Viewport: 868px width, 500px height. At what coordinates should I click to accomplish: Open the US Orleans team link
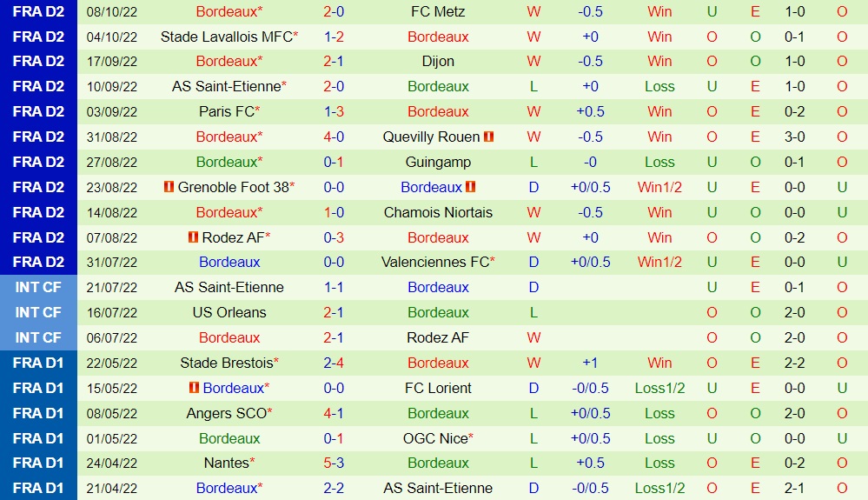[x=229, y=312]
